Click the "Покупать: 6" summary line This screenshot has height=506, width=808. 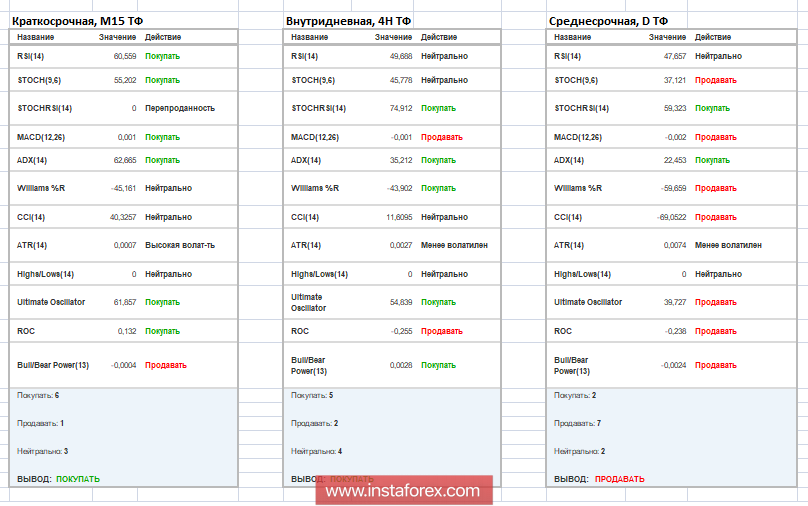point(38,395)
